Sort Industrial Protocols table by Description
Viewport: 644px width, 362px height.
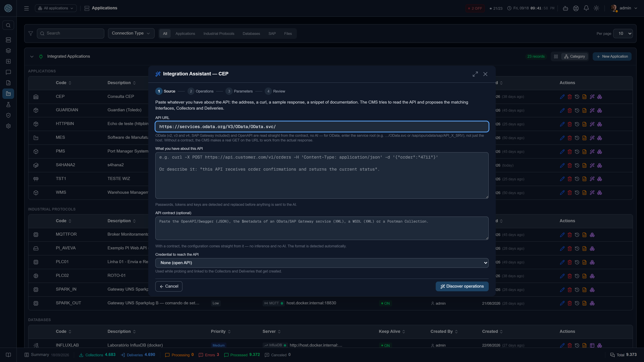(x=121, y=221)
